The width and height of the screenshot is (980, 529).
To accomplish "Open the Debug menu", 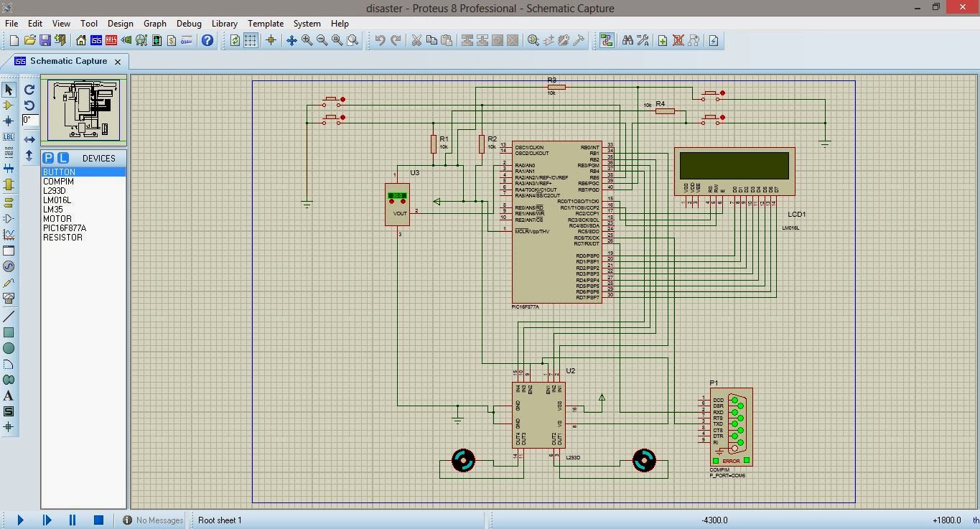I will pyautogui.click(x=189, y=23).
